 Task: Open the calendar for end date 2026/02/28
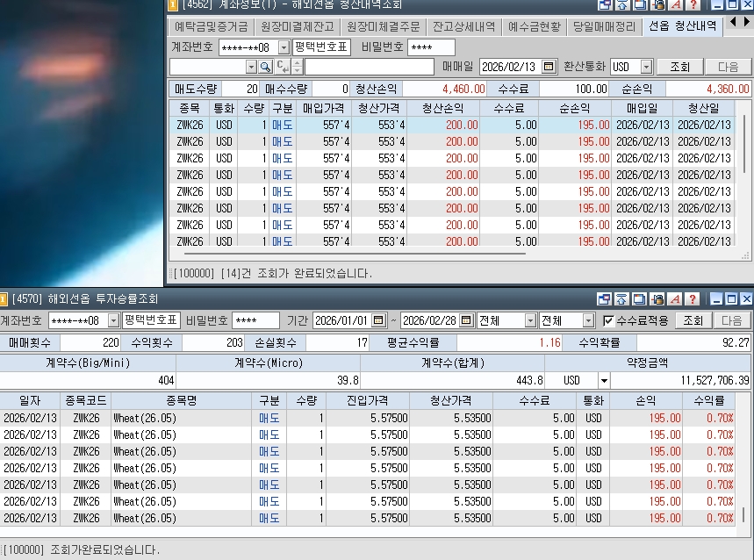coord(466,320)
